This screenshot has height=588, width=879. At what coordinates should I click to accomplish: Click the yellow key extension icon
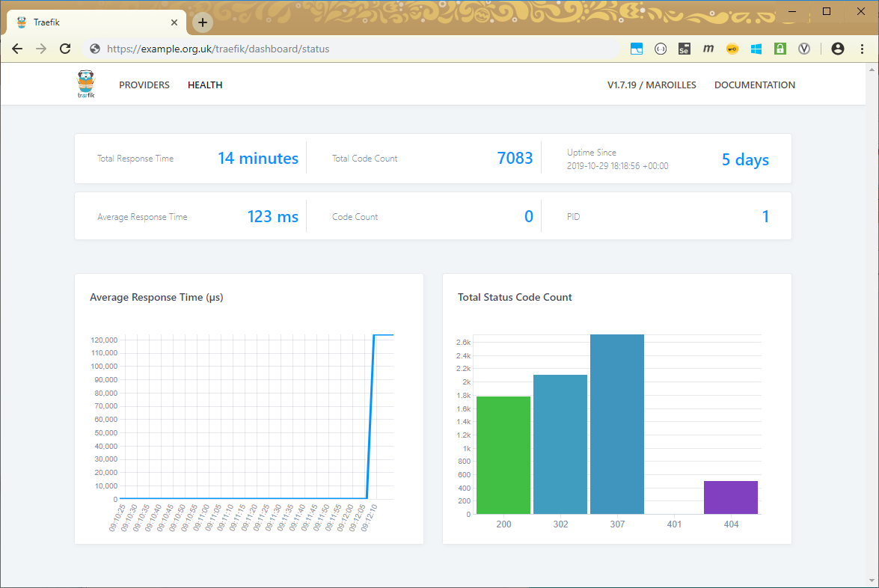point(732,49)
